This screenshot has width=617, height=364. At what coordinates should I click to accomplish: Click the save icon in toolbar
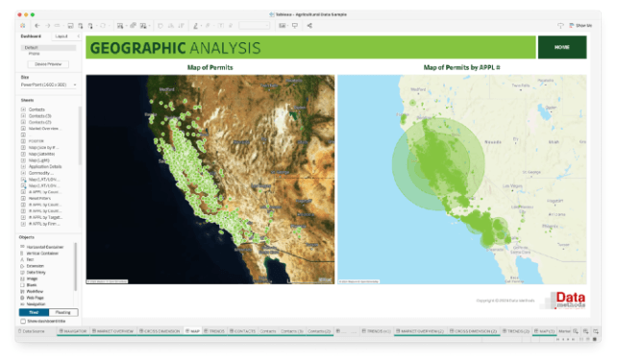click(x=70, y=26)
